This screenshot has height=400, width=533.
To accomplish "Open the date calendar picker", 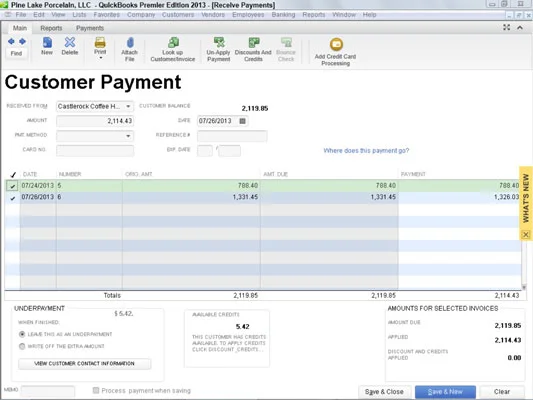I will (x=242, y=121).
